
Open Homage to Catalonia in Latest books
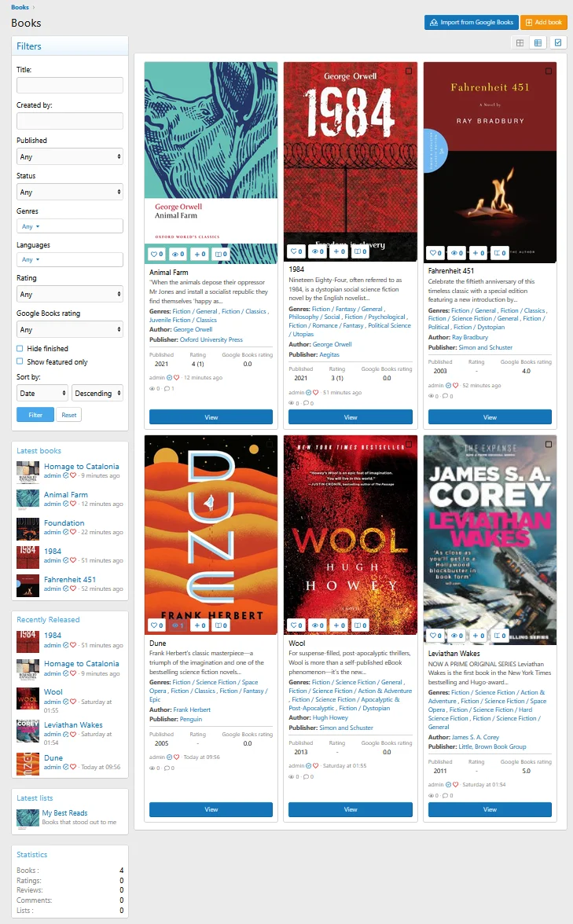(82, 466)
